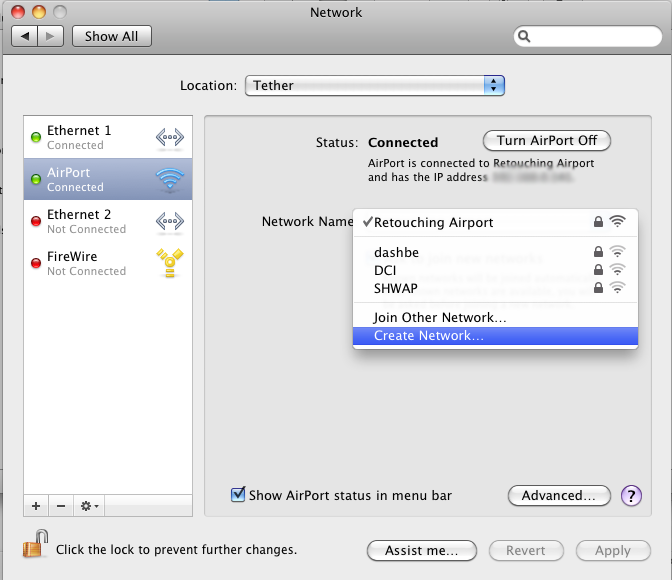Click the 'Click the lock to prevent' text
672x580 pixels.
[176, 550]
